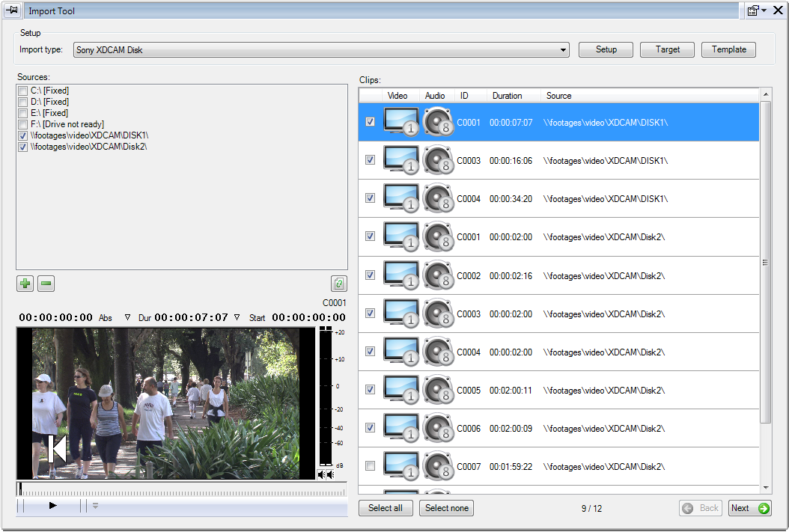Image resolution: width=789 pixels, height=532 pixels.
Task: Click the Back button
Action: click(701, 508)
